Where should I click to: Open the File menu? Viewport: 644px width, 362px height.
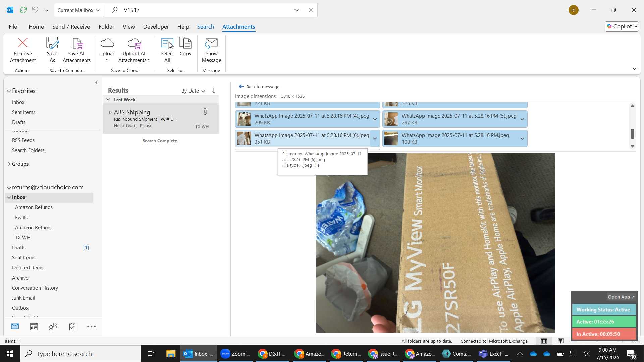coord(13,27)
